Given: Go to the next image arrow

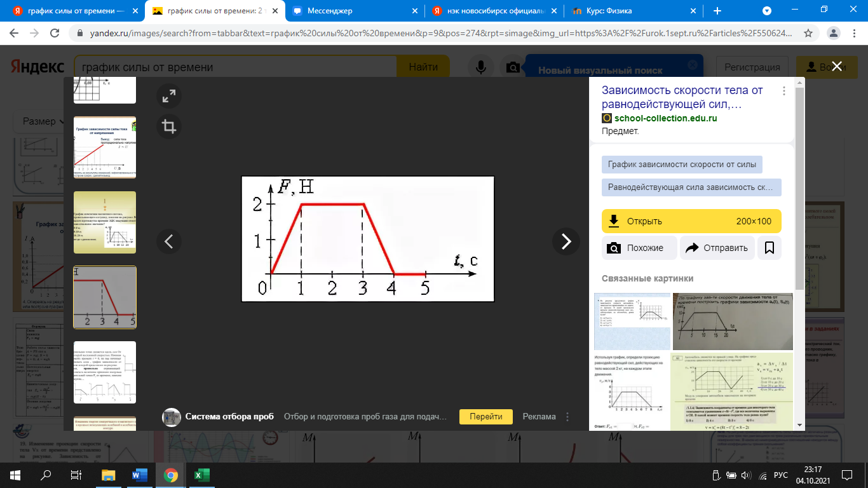Looking at the screenshot, I should (x=566, y=241).
